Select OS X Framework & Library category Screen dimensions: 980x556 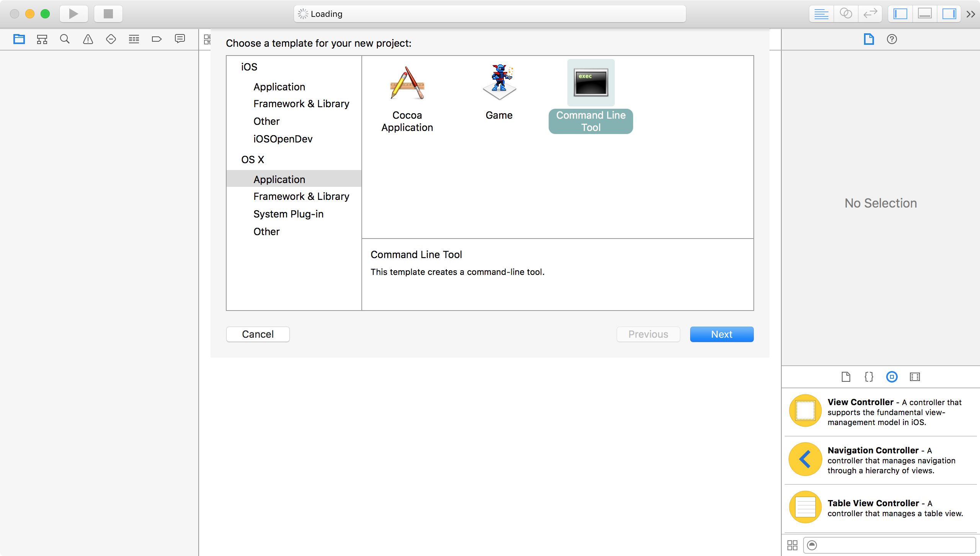tap(301, 196)
